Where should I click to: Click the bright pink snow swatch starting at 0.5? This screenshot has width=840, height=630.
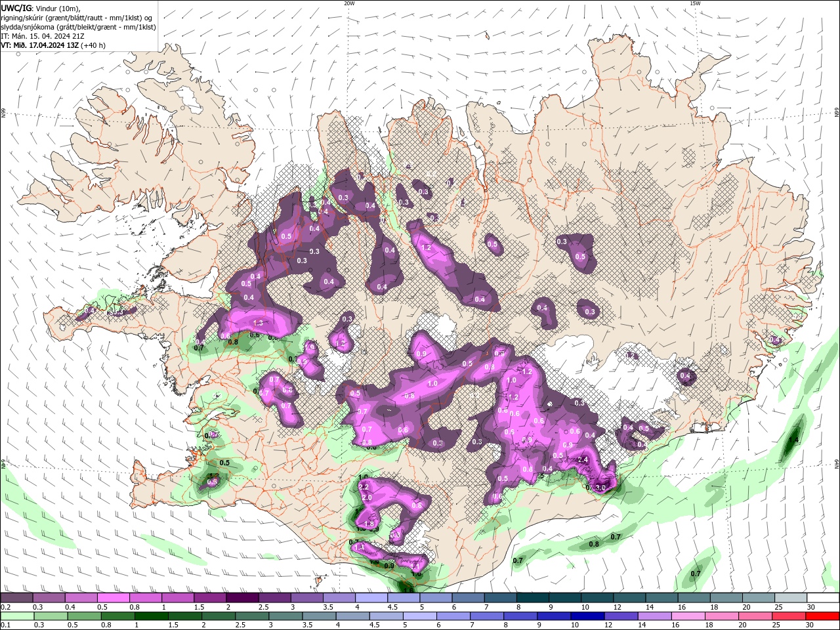(x=114, y=598)
